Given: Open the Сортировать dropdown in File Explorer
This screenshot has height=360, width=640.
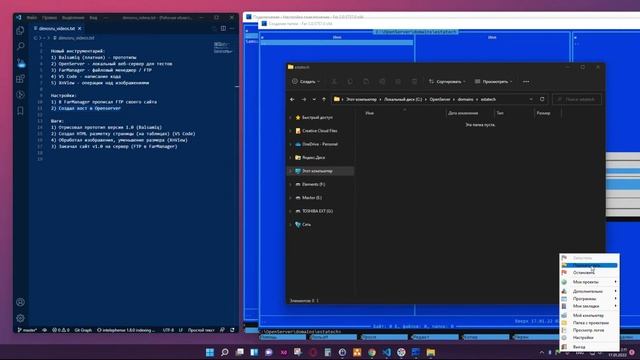Looking at the screenshot, I should point(447,82).
